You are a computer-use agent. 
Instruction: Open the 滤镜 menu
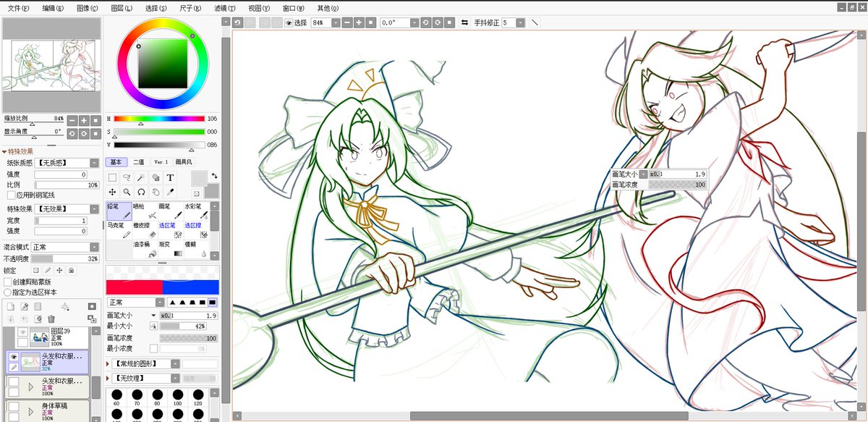pos(225,8)
